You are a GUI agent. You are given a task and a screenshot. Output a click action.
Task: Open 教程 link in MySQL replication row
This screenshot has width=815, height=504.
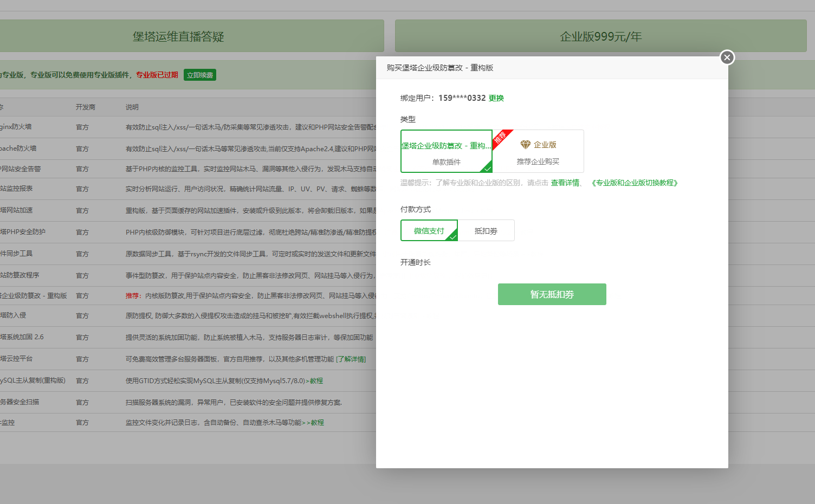pos(316,380)
